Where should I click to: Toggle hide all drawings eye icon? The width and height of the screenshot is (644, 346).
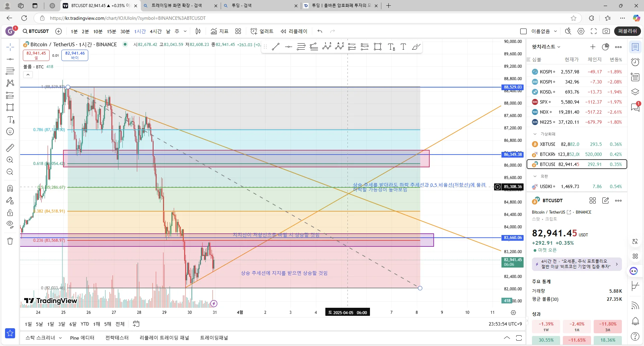pos(10,224)
